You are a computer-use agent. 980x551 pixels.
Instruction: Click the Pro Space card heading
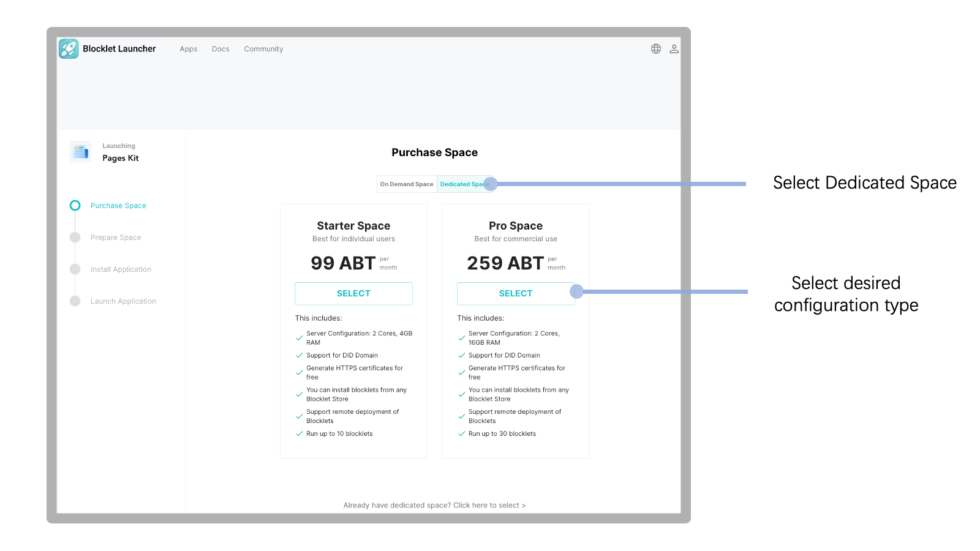click(x=515, y=226)
